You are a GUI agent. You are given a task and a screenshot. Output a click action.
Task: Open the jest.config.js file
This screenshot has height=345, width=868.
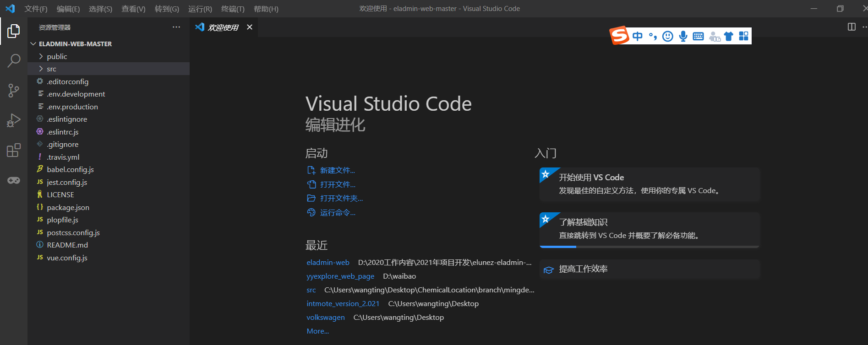pos(109,182)
